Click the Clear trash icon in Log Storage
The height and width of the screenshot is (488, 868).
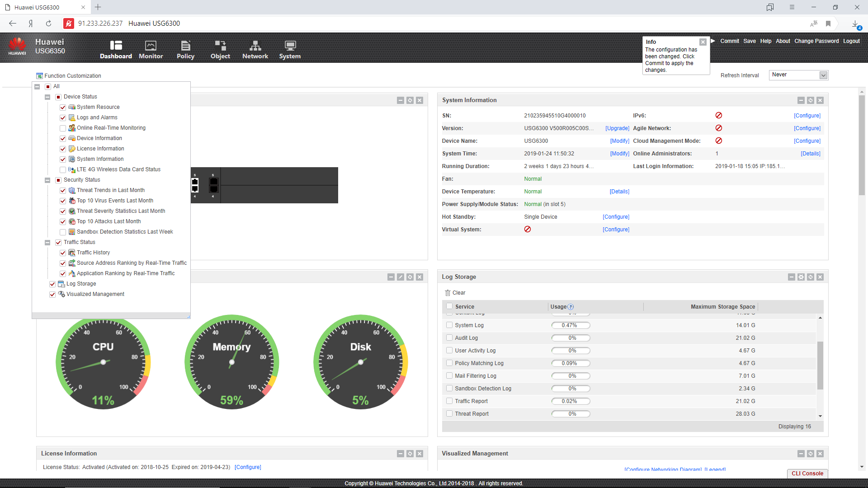coord(448,293)
